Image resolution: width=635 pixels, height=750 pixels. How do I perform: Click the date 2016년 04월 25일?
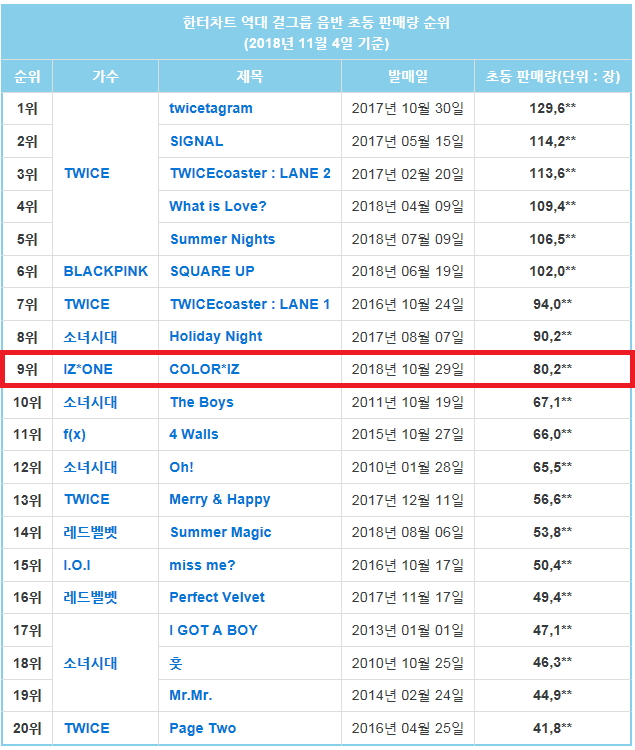(x=408, y=728)
